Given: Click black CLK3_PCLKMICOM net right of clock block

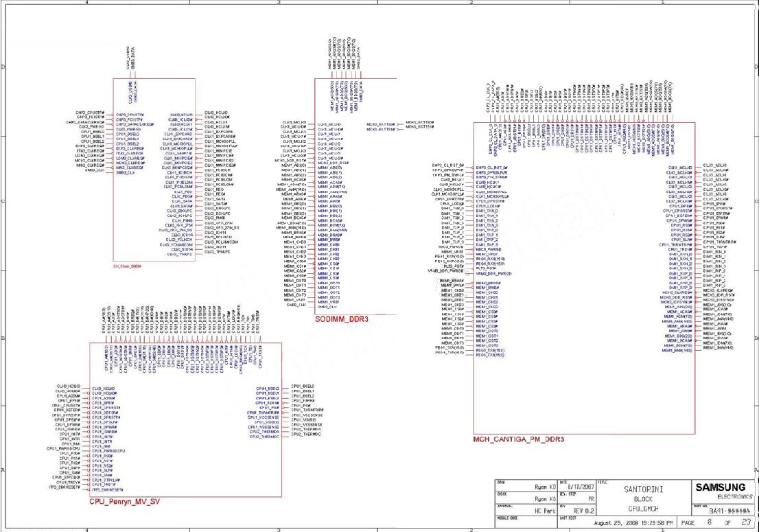Looking at the screenshot, I should point(221,242).
